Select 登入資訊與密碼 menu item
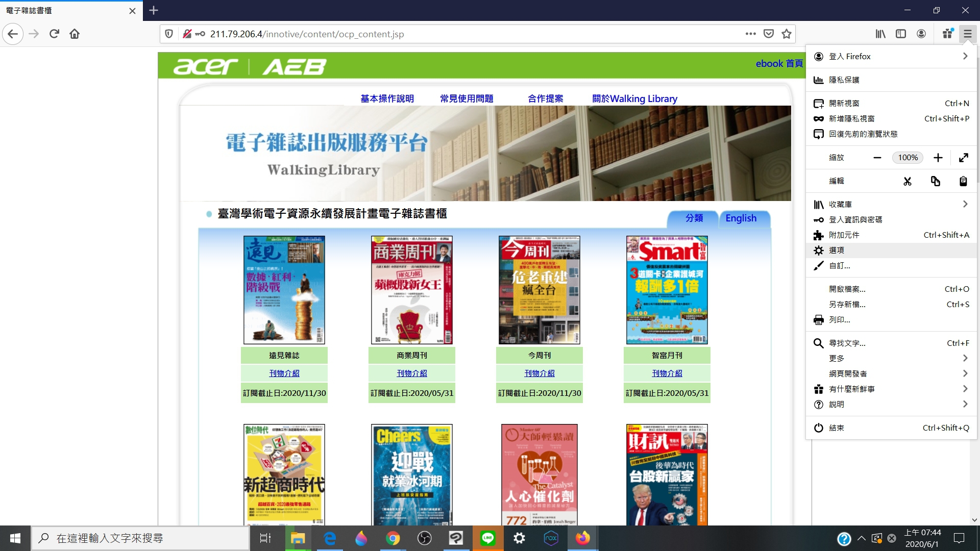Image resolution: width=980 pixels, height=551 pixels. pyautogui.click(x=891, y=220)
